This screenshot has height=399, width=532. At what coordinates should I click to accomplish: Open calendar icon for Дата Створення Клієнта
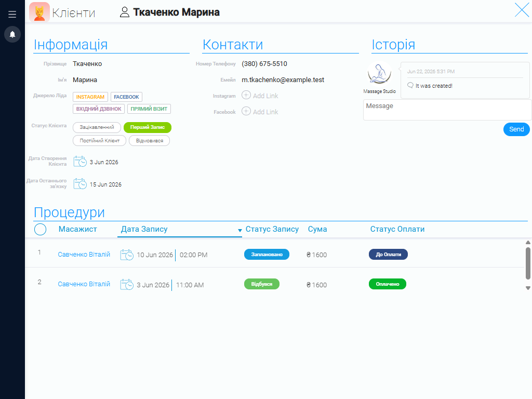pos(80,162)
